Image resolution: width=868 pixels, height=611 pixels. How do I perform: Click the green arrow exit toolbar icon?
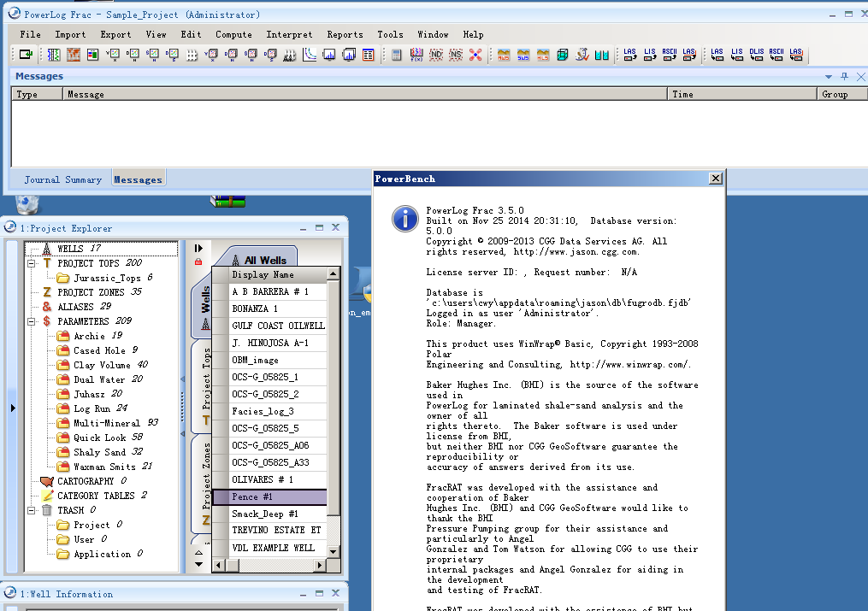[x=26, y=54]
